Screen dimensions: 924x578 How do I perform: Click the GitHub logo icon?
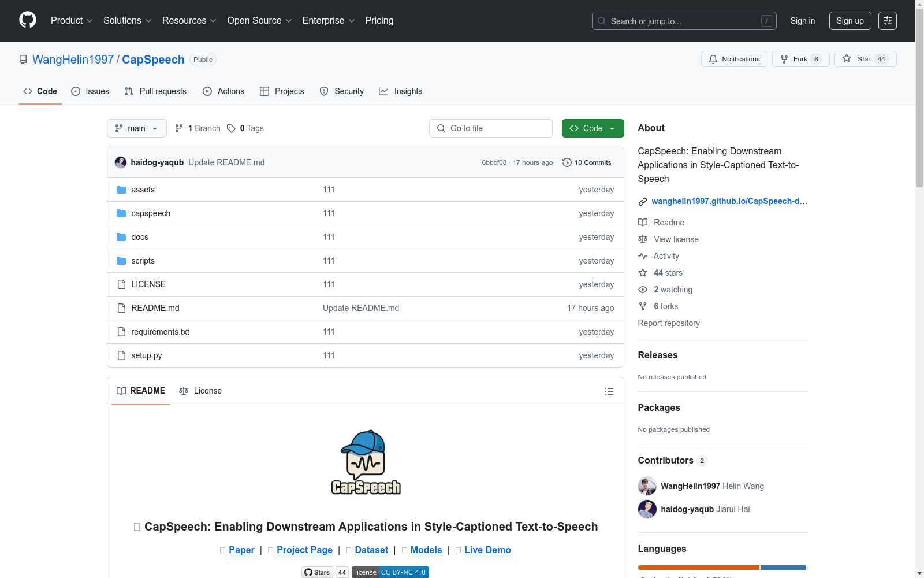tap(28, 20)
